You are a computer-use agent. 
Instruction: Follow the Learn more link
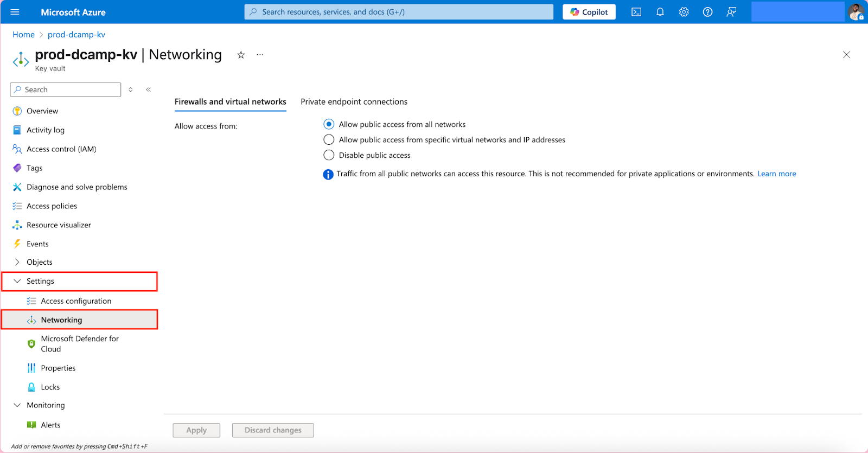click(777, 174)
